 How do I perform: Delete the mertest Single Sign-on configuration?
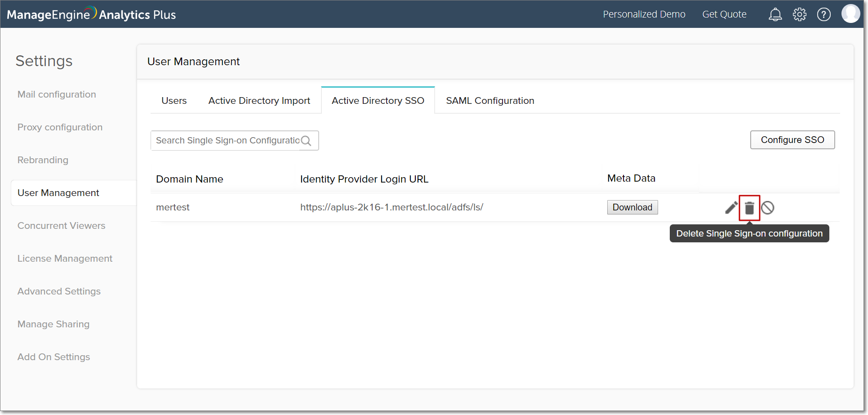tap(749, 208)
